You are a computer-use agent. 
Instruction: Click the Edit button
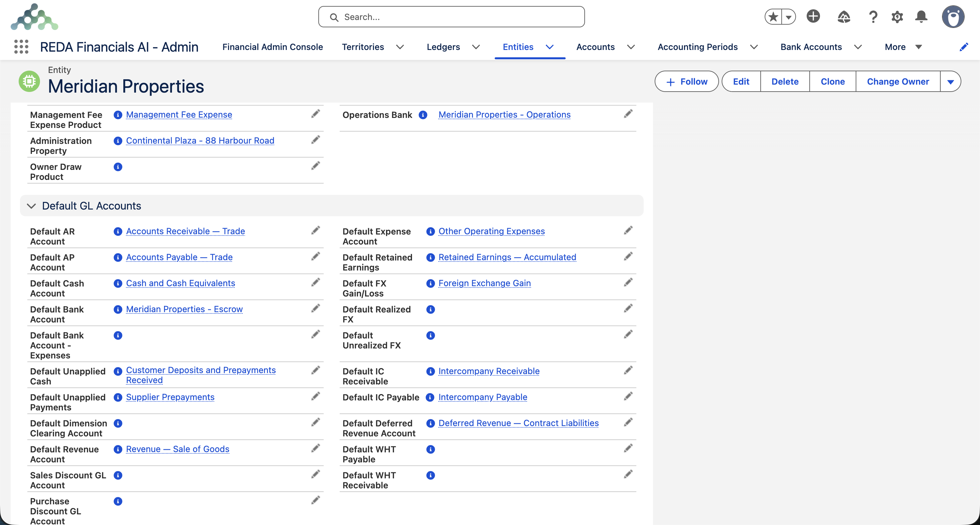[741, 81]
